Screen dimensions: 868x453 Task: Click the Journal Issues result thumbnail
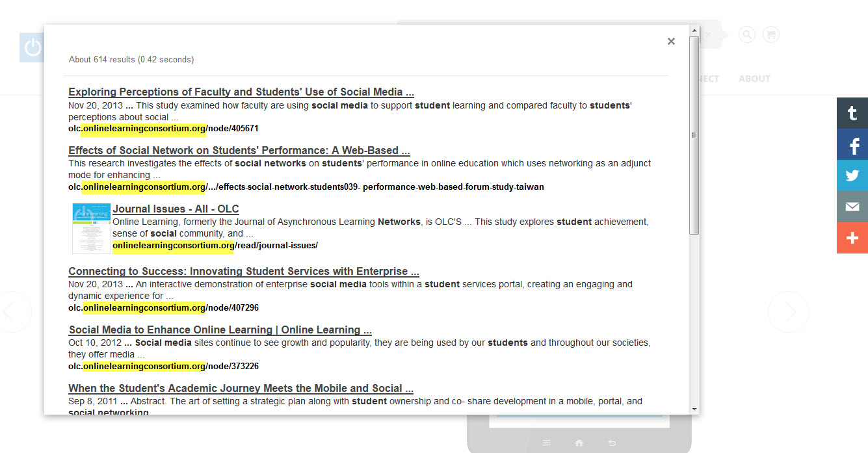pyautogui.click(x=92, y=228)
